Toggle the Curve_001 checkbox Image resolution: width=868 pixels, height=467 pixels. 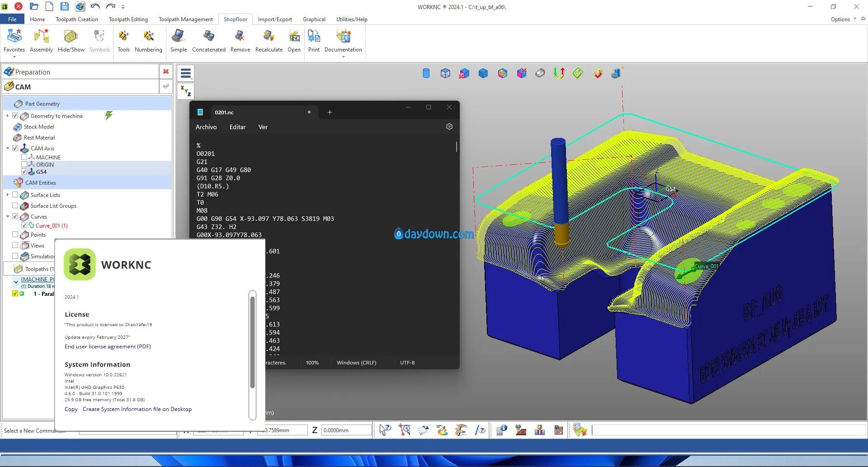24,225
